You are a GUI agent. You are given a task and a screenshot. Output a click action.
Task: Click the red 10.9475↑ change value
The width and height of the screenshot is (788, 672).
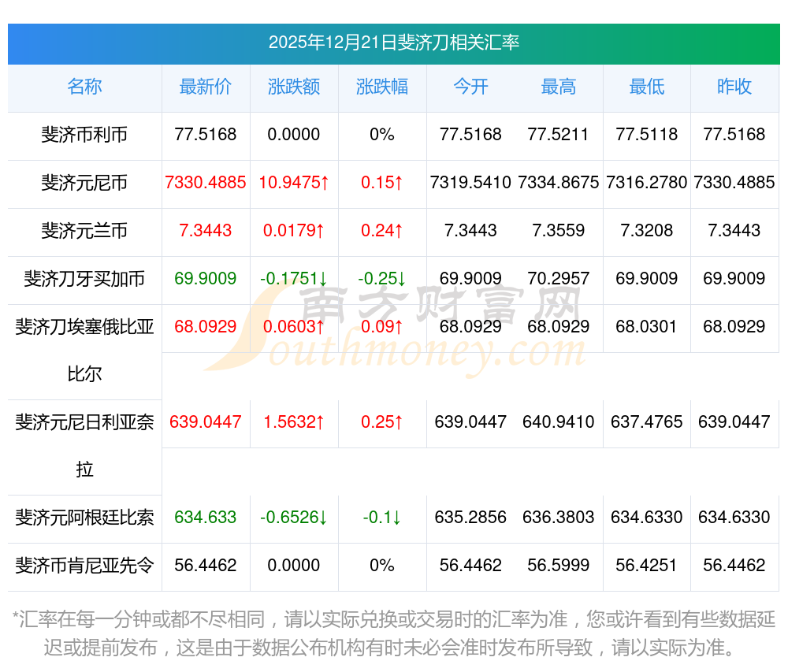294,183
